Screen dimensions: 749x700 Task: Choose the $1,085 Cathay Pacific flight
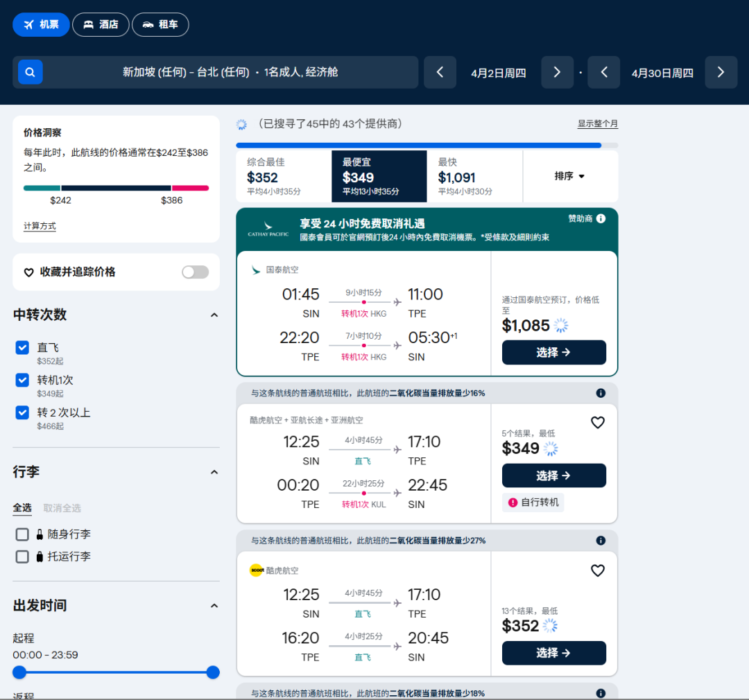point(553,352)
